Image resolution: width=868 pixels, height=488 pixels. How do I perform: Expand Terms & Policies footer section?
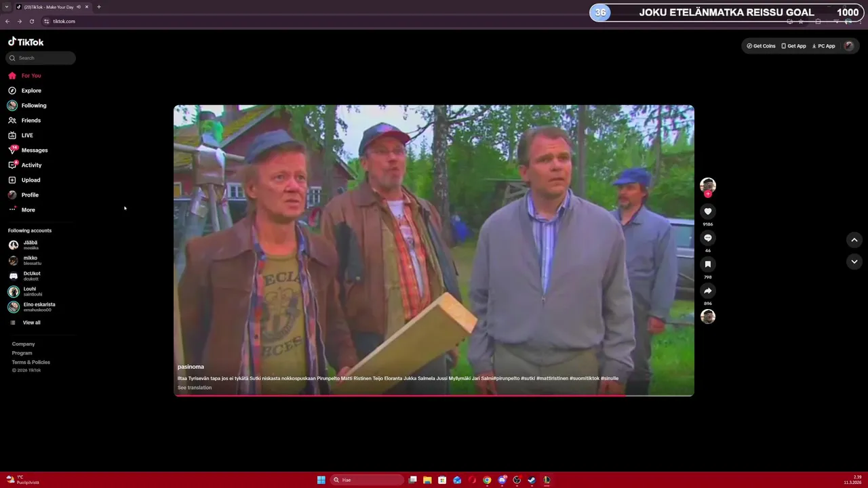click(x=31, y=363)
